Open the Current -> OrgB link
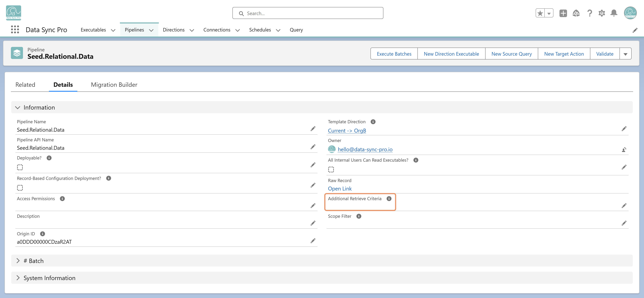This screenshot has height=298, width=644. pyautogui.click(x=347, y=131)
